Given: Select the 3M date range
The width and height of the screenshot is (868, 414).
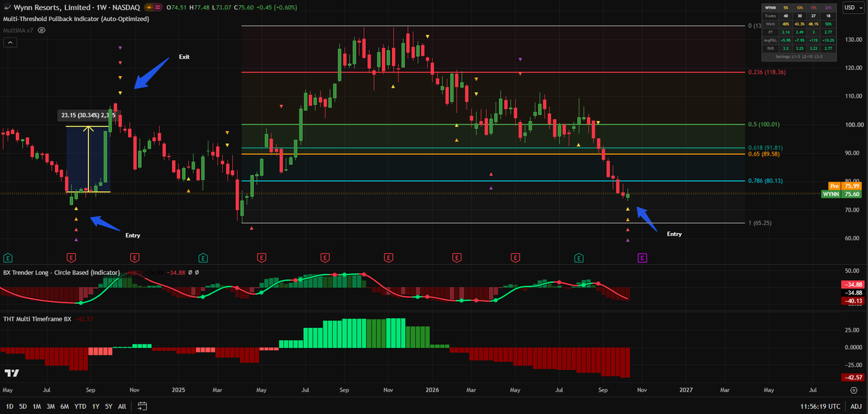Looking at the screenshot, I should click(x=52, y=406).
